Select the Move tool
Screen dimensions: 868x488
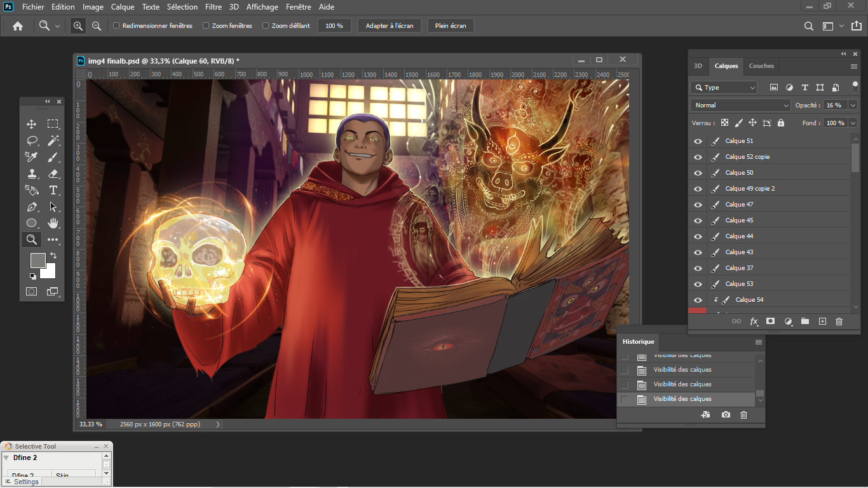[x=31, y=124]
